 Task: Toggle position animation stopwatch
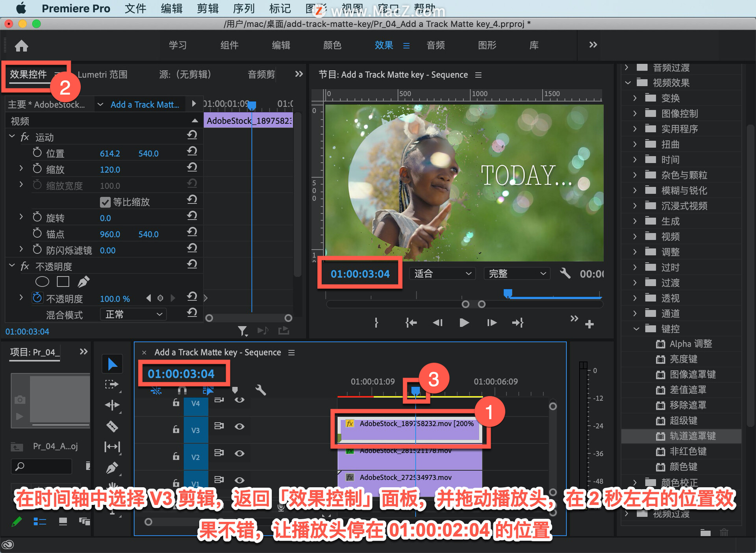tap(37, 152)
